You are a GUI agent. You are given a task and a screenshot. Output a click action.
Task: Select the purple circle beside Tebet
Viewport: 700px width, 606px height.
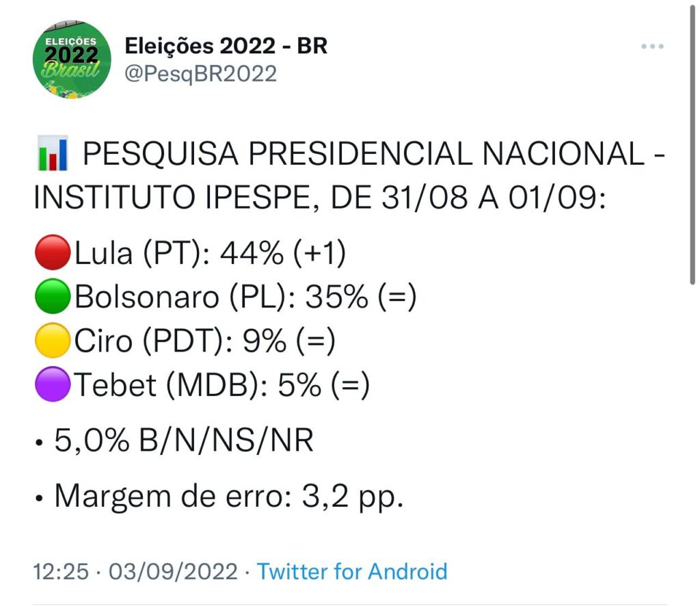click(52, 386)
